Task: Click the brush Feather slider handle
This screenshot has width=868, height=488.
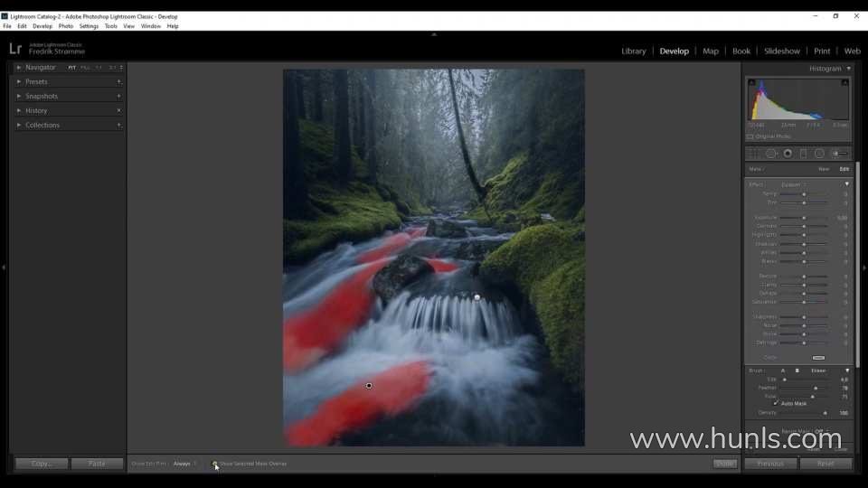Action: [816, 388]
